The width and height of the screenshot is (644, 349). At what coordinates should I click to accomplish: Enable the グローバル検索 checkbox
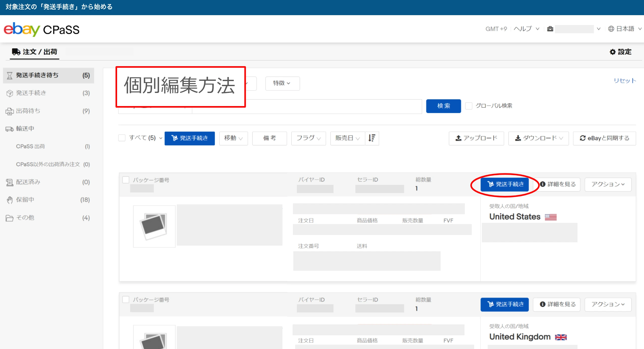click(469, 106)
